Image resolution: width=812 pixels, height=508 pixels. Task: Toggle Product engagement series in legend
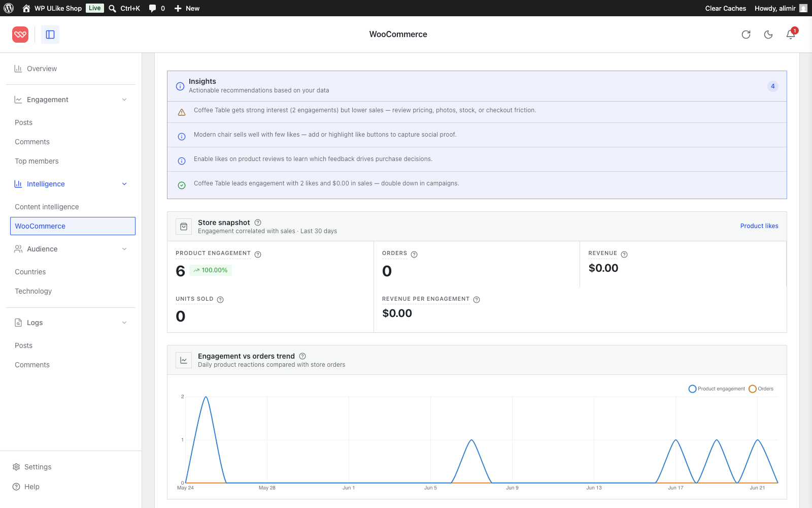[717, 389]
